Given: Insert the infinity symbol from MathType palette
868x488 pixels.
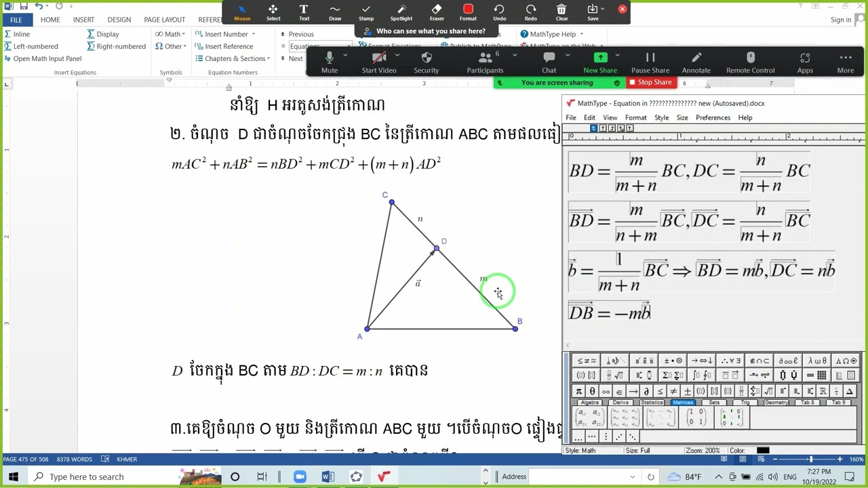Looking at the screenshot, I should click(x=606, y=391).
